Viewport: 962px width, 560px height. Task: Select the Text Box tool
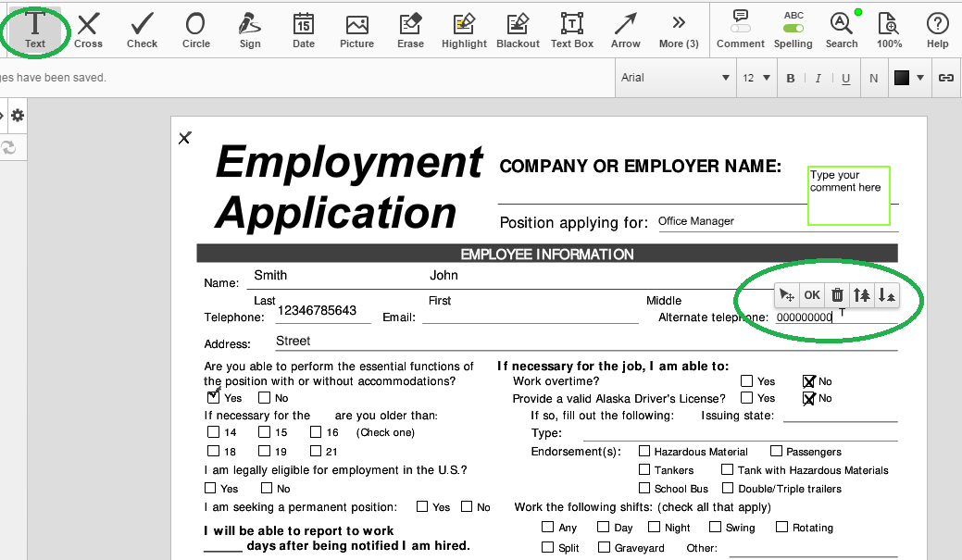[572, 30]
